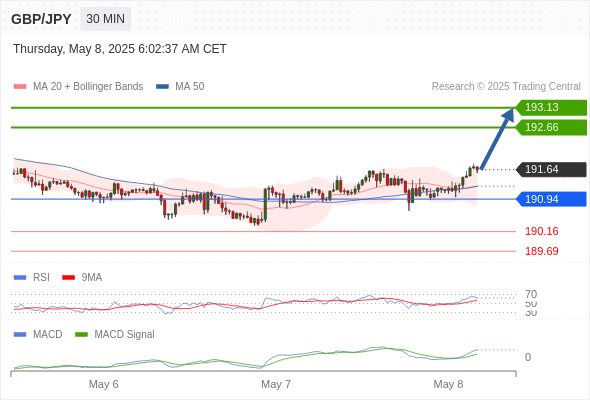Click the GBP/JPY symbol title
The image size is (590, 400).
pos(41,19)
